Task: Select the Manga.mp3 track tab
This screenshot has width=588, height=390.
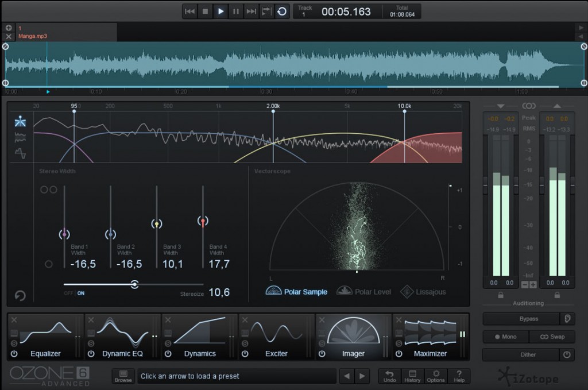Action: click(x=67, y=32)
